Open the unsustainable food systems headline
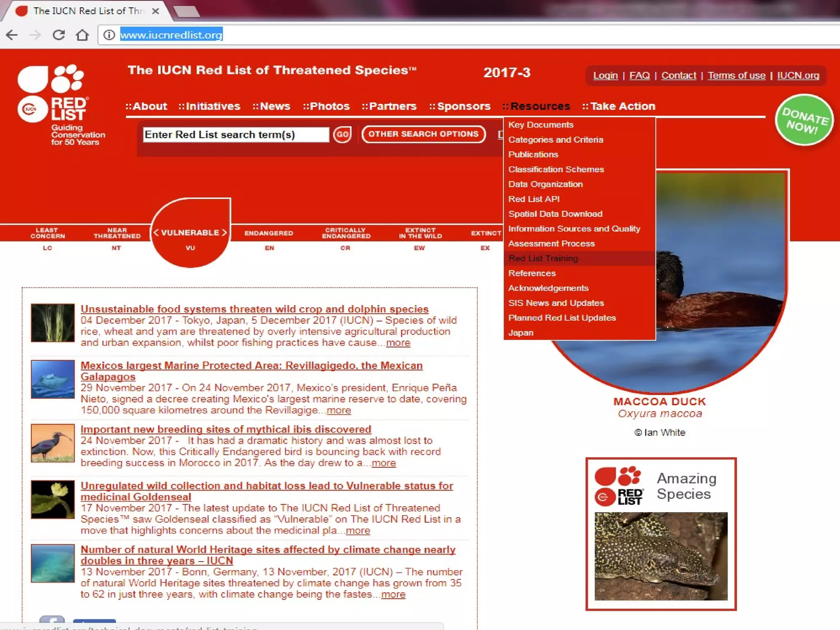This screenshot has height=630, width=840. (x=255, y=309)
